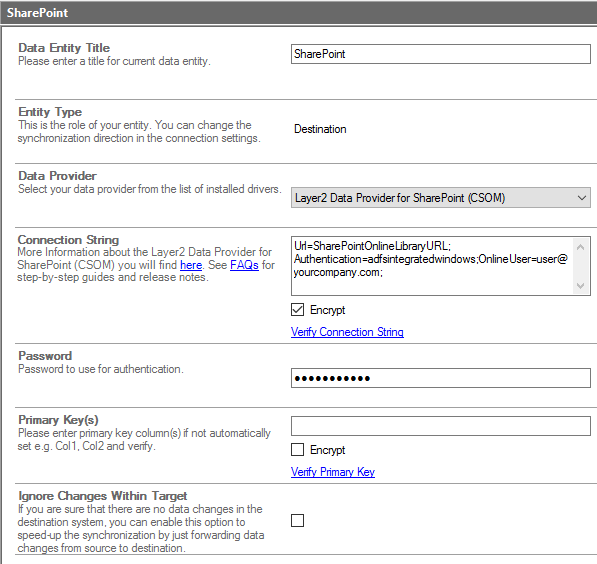Click the 'Destination' entity type value
597x564 pixels.
[x=320, y=129]
